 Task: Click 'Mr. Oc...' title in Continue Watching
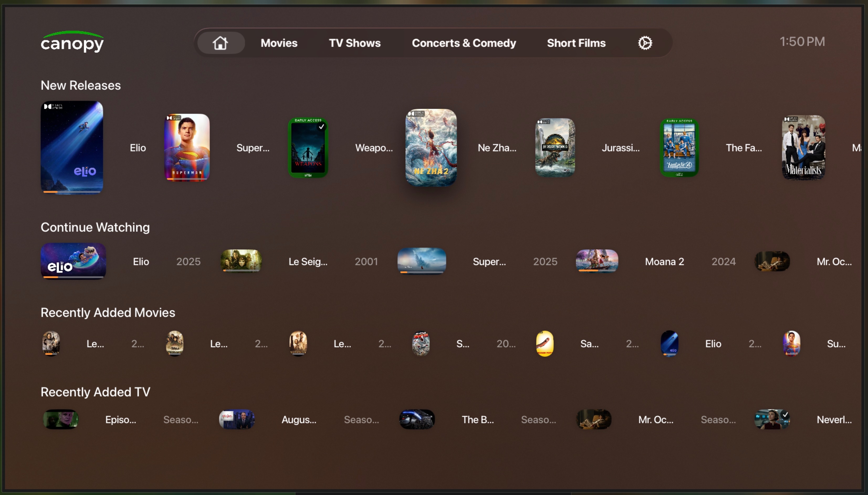(x=834, y=261)
